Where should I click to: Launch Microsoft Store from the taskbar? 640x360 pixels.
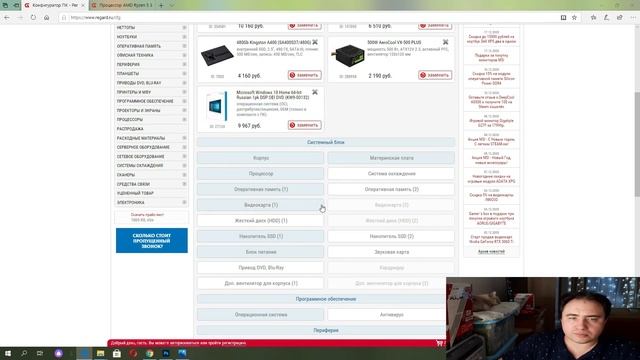tap(117, 353)
